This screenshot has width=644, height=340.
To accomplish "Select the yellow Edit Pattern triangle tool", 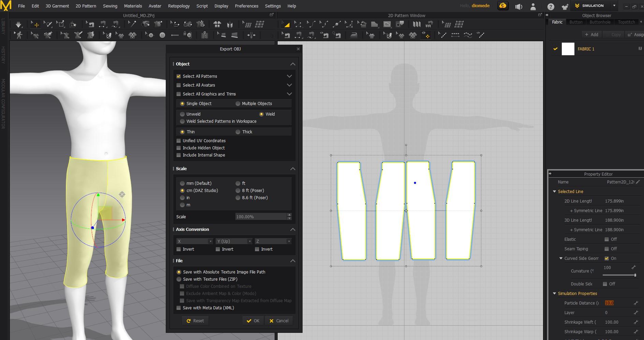I will tap(286, 24).
